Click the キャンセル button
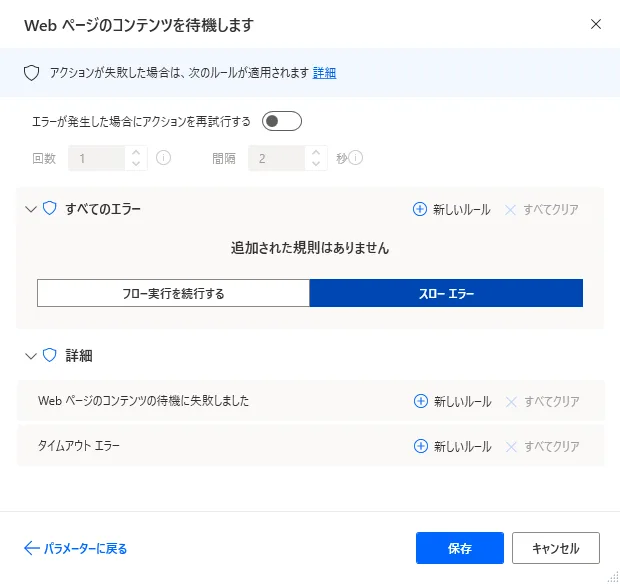Screen dimensions: 620x584 pos(555,548)
